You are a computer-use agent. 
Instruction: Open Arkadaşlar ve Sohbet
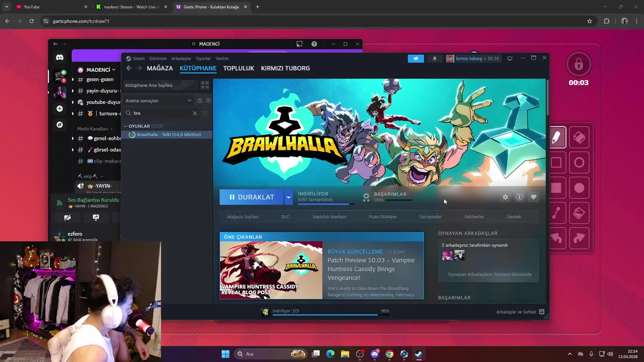pyautogui.click(x=520, y=312)
